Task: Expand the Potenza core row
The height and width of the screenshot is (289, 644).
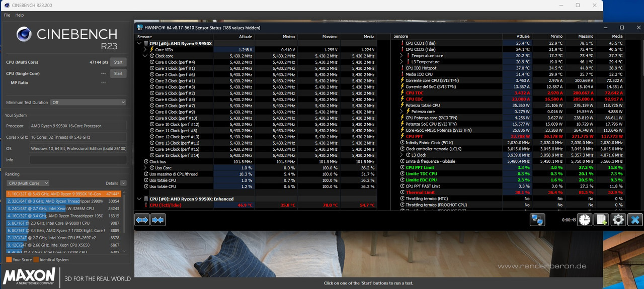Action: pyautogui.click(x=401, y=112)
